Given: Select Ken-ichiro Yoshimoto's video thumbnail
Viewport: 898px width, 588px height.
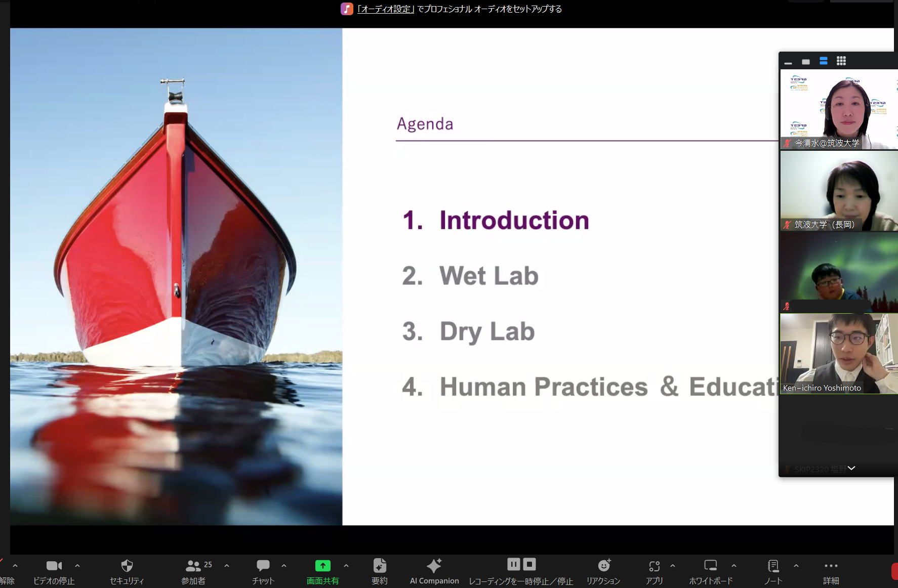Looking at the screenshot, I should pyautogui.click(x=838, y=353).
